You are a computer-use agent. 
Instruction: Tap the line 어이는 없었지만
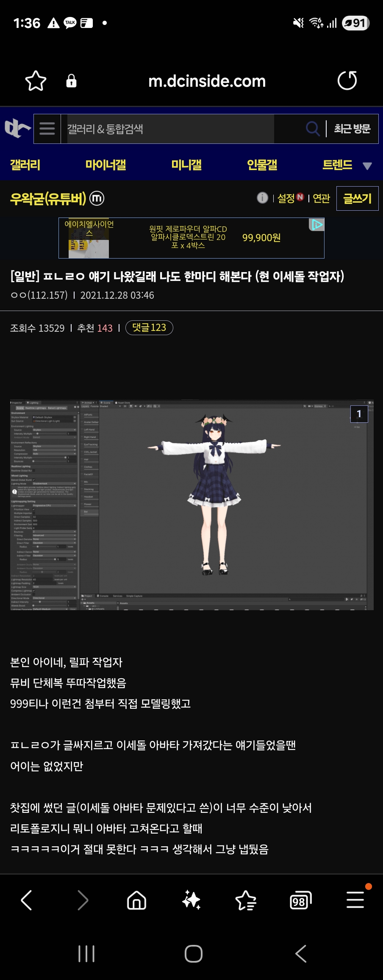point(47,766)
